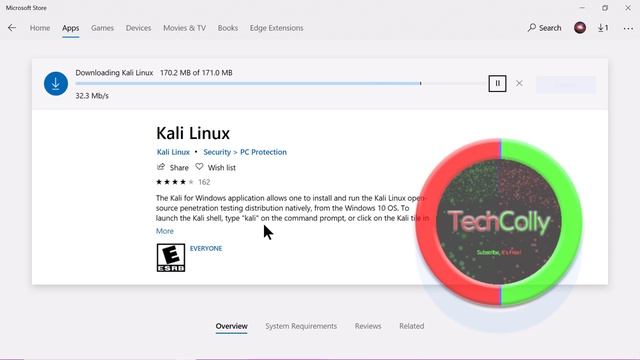Add Kali Linux to Wish list

click(x=216, y=167)
